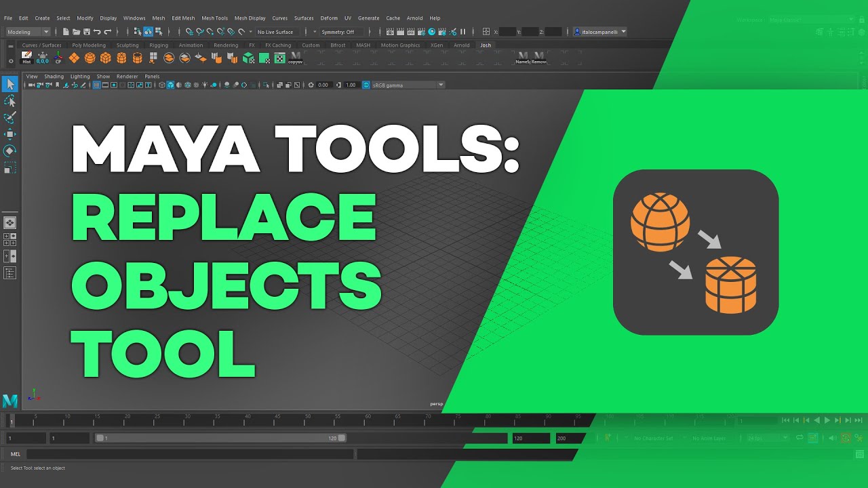Toggle single perspective view layout
The image size is (868, 488).
9,222
